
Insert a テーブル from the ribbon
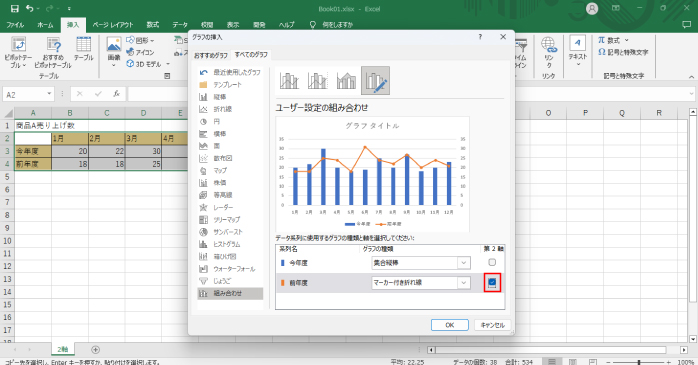click(84, 49)
